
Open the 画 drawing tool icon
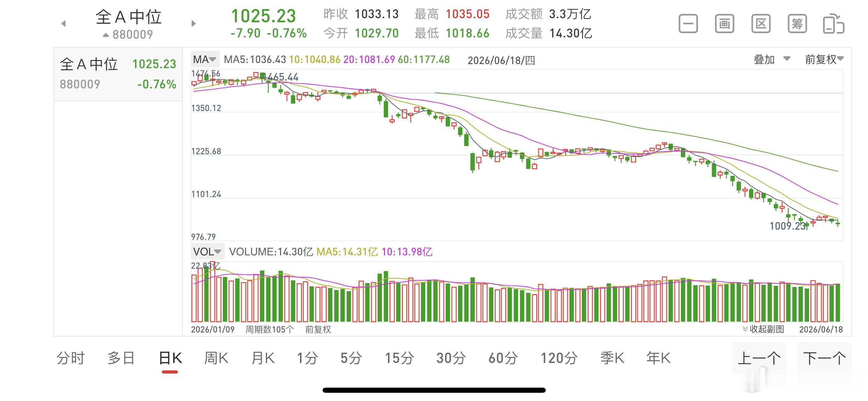[724, 24]
